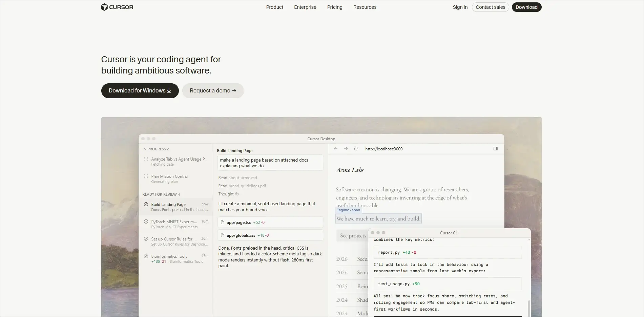The width and height of the screenshot is (644, 317).
Task: Expand the Thought 6s section
Action: click(x=228, y=194)
